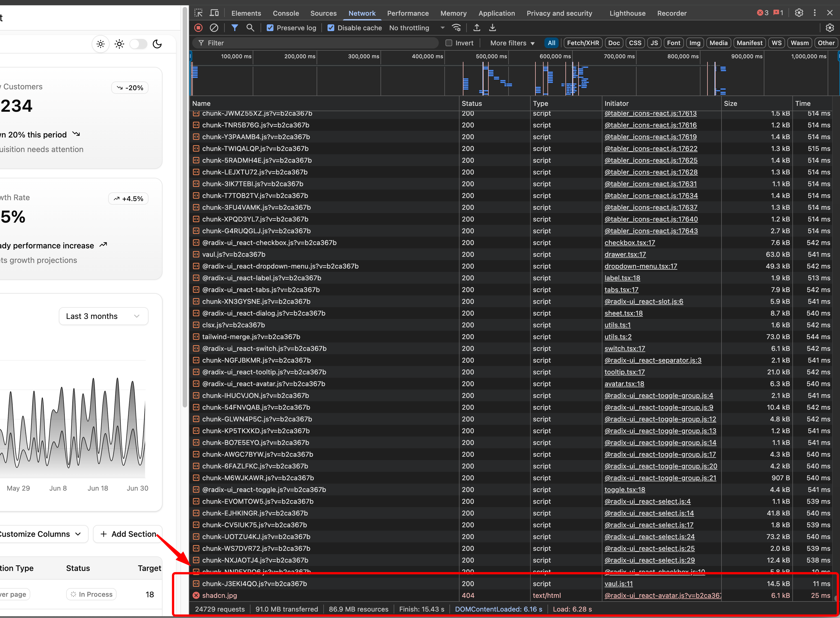Open initiator link utils.ts:2
Screen dimensions: 840x618
(618, 337)
